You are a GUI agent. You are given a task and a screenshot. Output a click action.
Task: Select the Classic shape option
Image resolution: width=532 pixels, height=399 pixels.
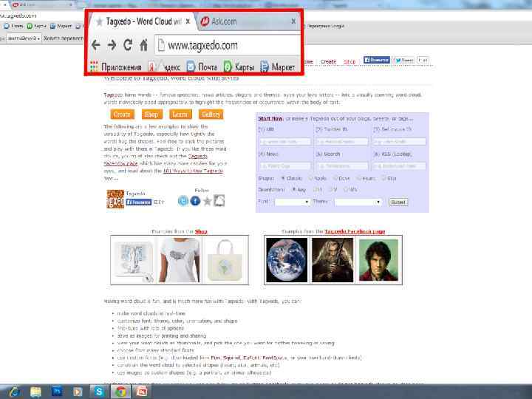(x=282, y=178)
